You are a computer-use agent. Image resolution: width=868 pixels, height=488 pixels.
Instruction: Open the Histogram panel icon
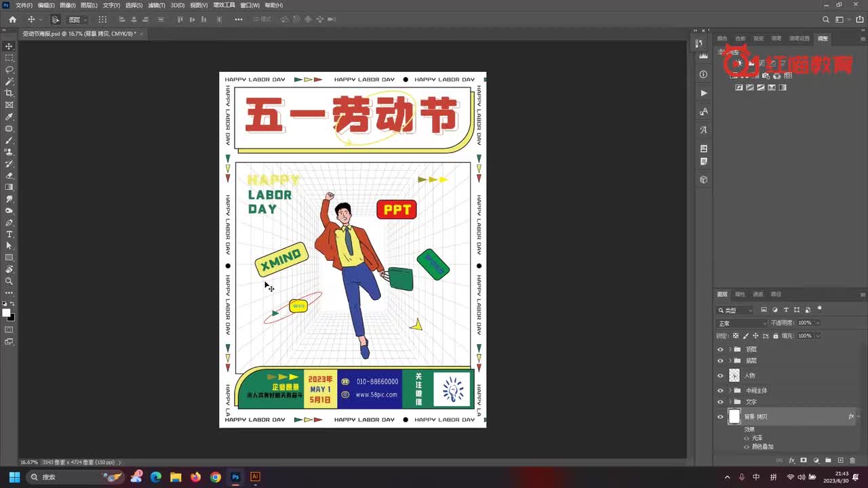pos(703,56)
